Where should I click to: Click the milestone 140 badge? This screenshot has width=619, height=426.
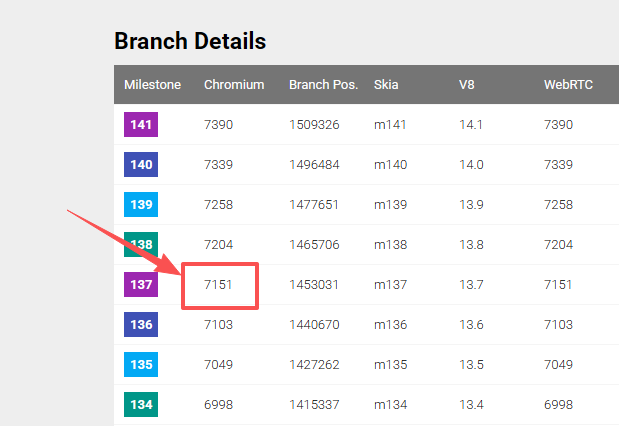click(x=141, y=164)
